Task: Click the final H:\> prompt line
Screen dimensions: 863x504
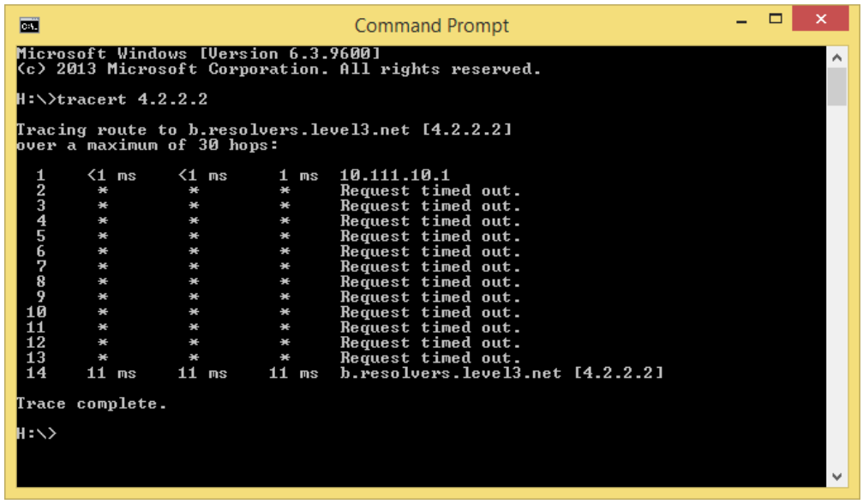Action: pyautogui.click(x=36, y=434)
